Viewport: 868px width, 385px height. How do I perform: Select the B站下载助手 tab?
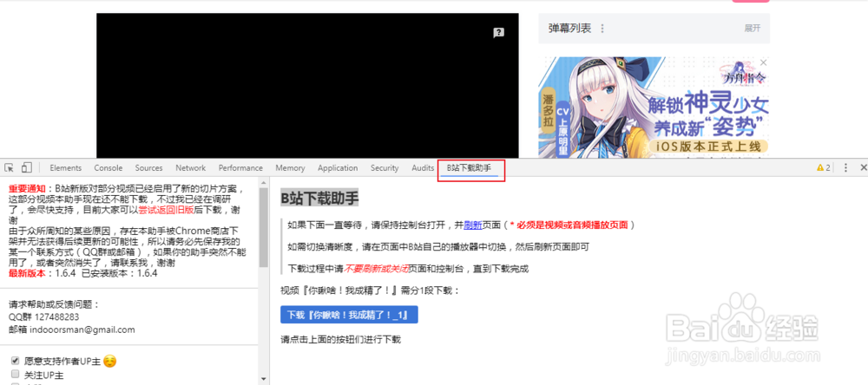click(x=469, y=168)
